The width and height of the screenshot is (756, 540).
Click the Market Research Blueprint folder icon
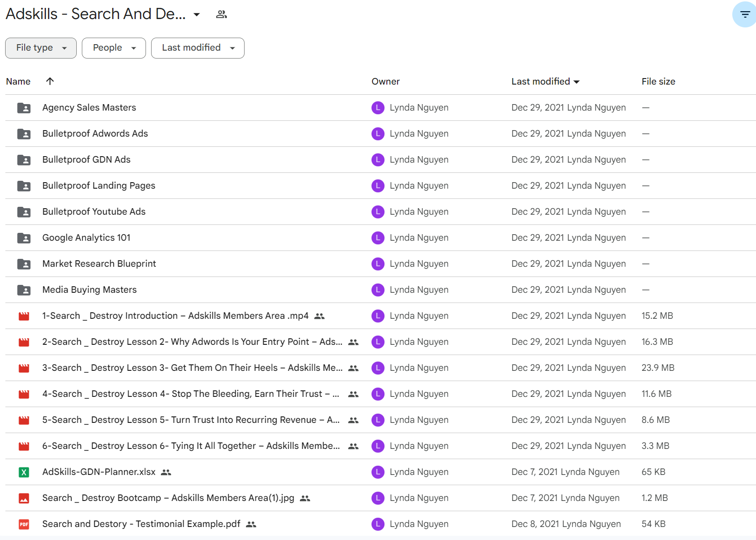tap(24, 264)
